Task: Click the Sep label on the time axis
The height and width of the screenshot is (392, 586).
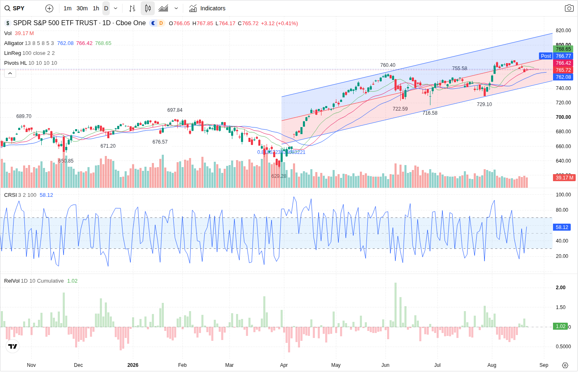Action: click(x=544, y=365)
